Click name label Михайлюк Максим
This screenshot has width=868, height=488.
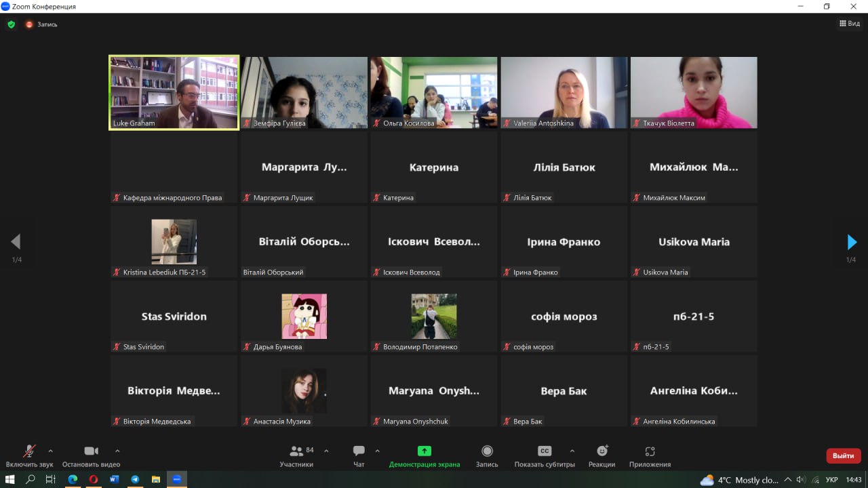[x=674, y=198]
